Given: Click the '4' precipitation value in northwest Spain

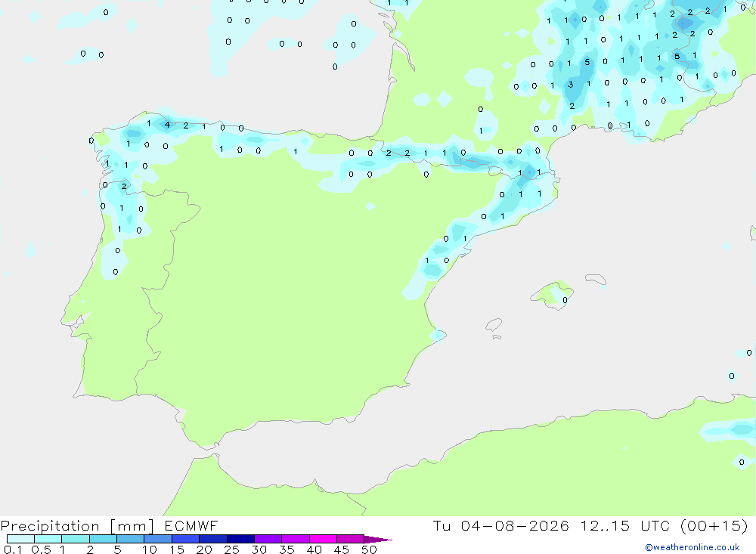Looking at the screenshot, I should (x=167, y=125).
